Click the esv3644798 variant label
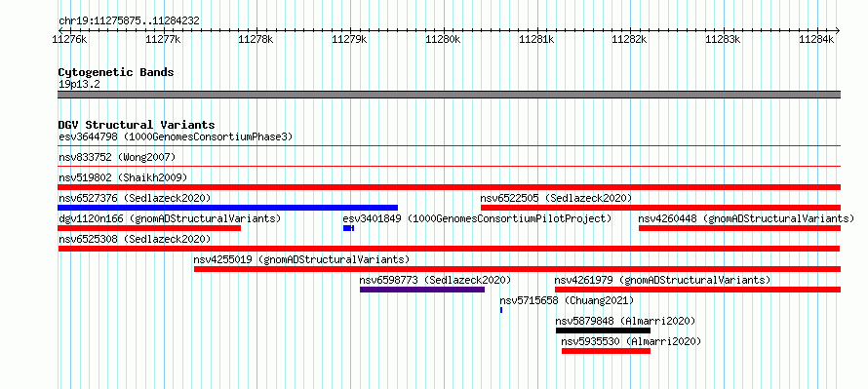The height and width of the screenshot is (389, 868). [x=176, y=136]
